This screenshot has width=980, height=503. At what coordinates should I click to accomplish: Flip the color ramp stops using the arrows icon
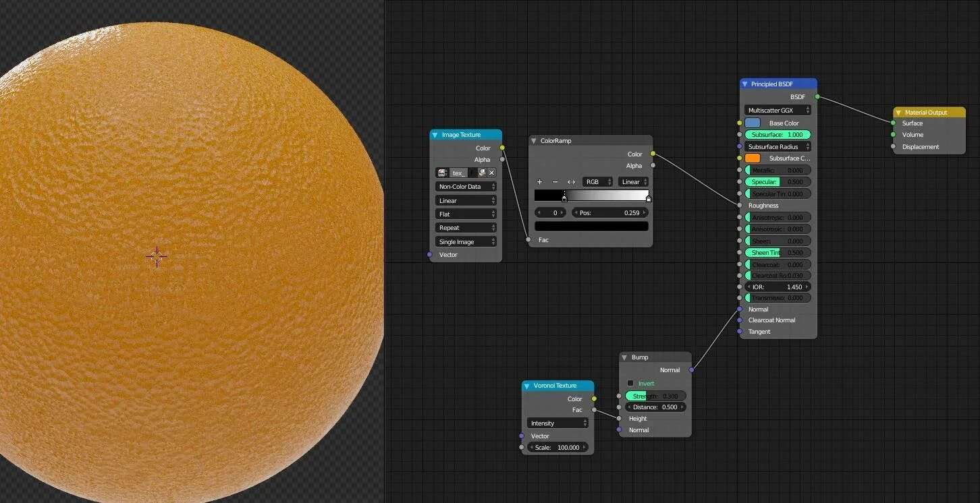pos(571,182)
